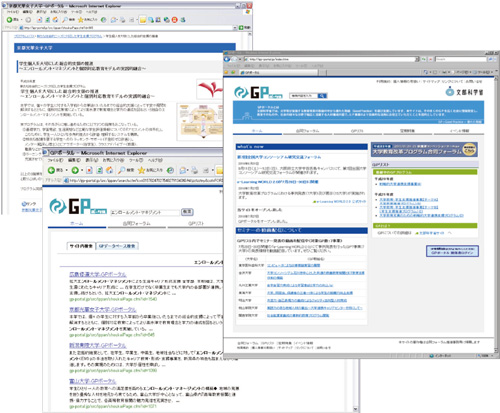Click Refresh icon in search results IE window

tap(99, 170)
